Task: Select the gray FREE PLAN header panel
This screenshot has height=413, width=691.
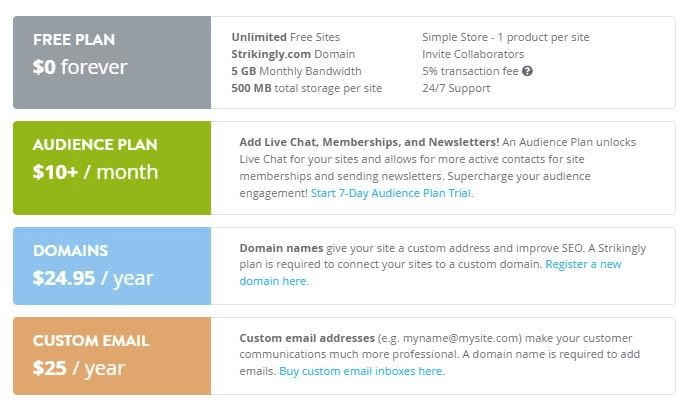Action: pyautogui.click(x=112, y=62)
